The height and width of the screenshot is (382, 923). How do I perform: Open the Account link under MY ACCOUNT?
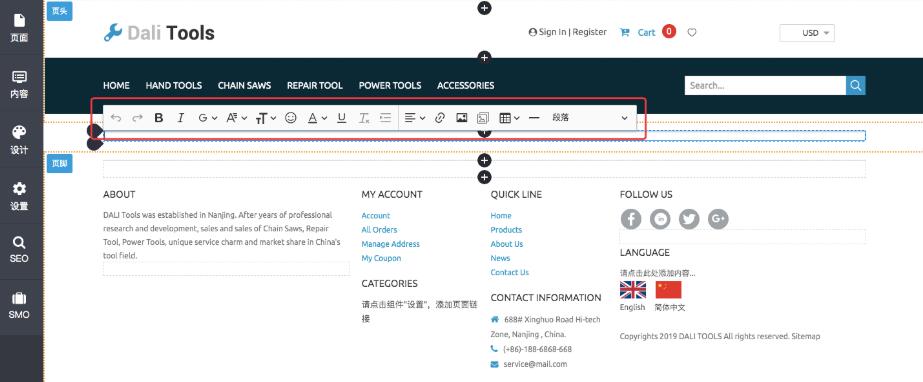click(376, 215)
